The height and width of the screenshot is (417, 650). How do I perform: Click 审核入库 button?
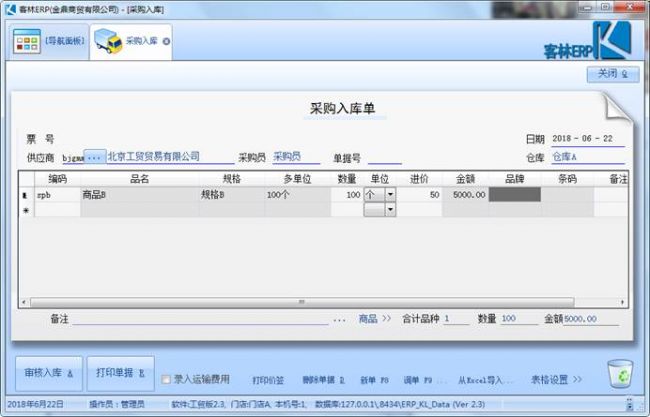(47, 372)
